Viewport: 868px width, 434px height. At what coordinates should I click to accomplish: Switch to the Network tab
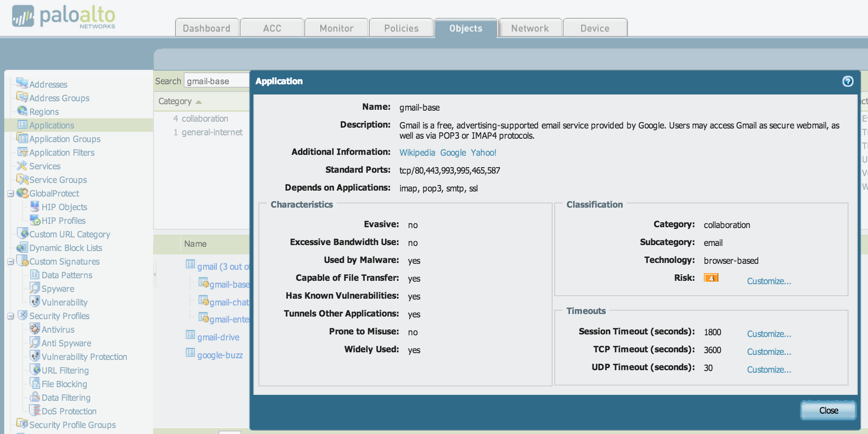pyautogui.click(x=530, y=28)
